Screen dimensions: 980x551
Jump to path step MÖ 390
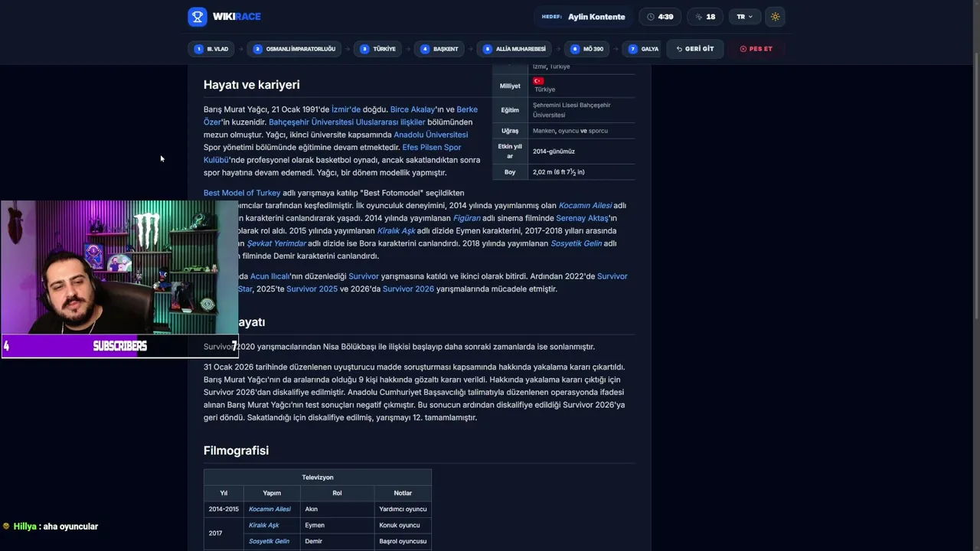click(587, 49)
